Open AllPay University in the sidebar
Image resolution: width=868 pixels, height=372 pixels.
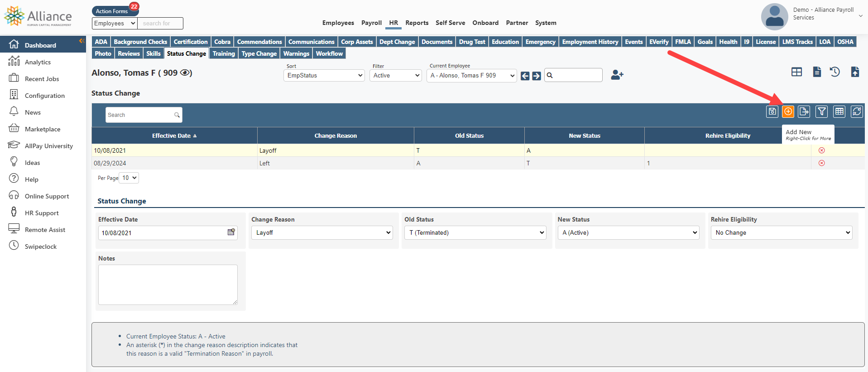point(48,146)
